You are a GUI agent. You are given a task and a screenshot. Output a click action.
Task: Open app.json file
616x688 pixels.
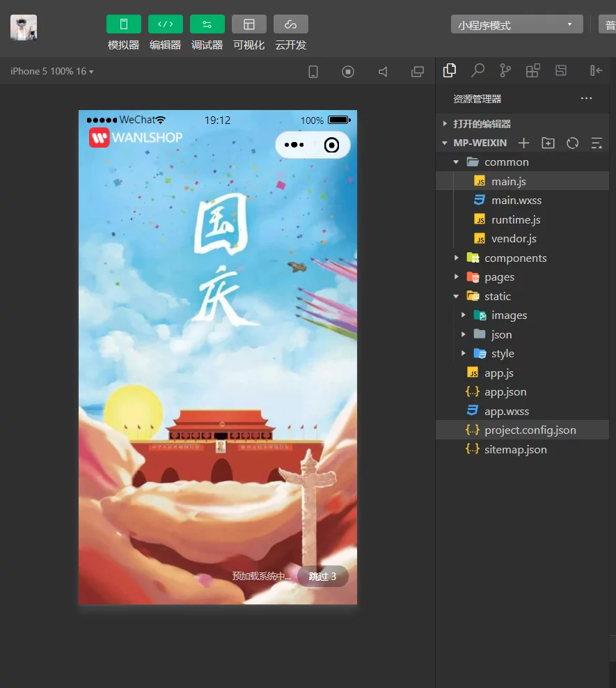(523, 392)
